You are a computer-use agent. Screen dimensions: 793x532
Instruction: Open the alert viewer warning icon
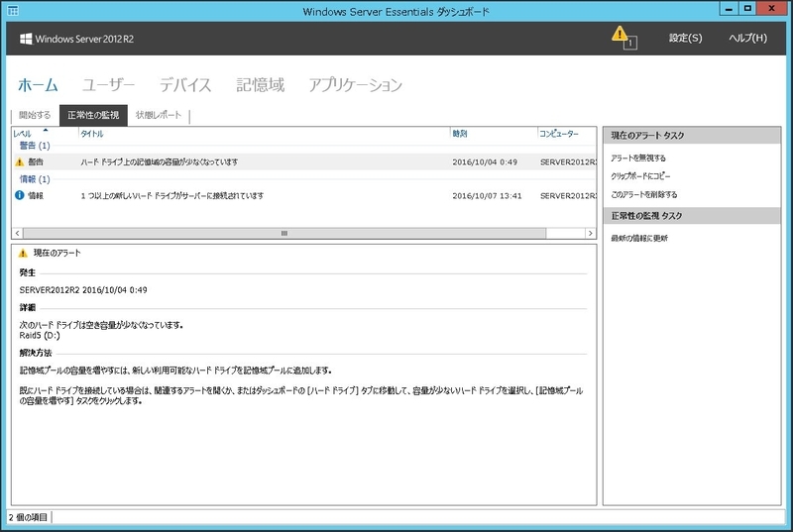[x=624, y=38]
